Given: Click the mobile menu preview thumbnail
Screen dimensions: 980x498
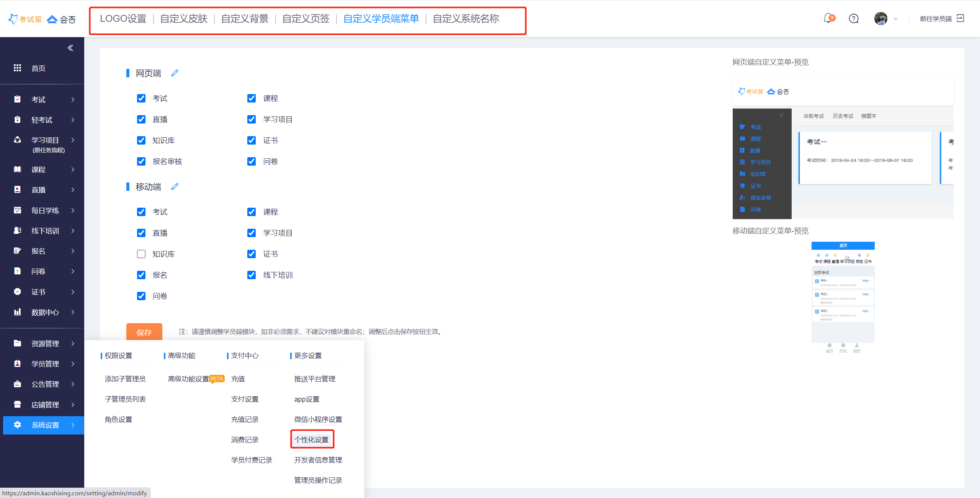Looking at the screenshot, I should click(843, 297).
